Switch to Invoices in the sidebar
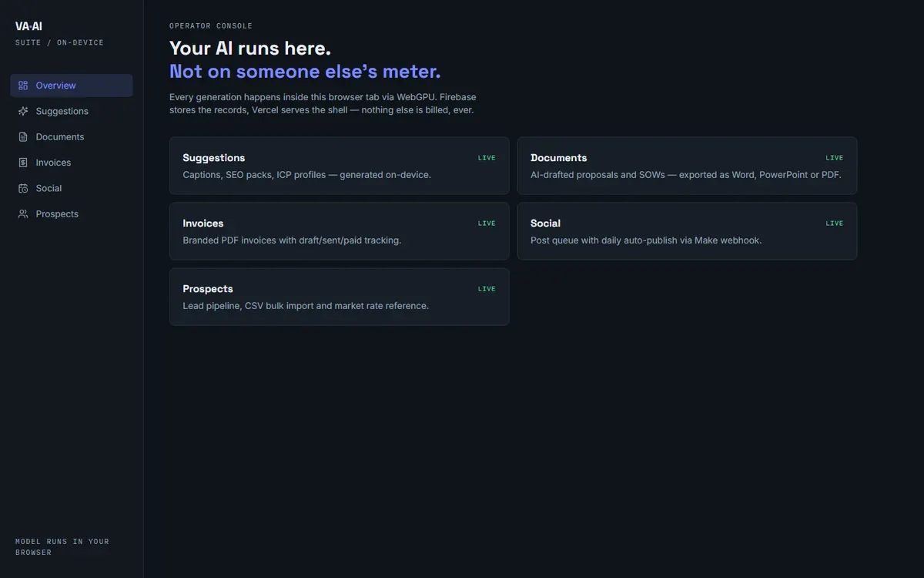Screen dimensions: 924x578 [72, 163]
